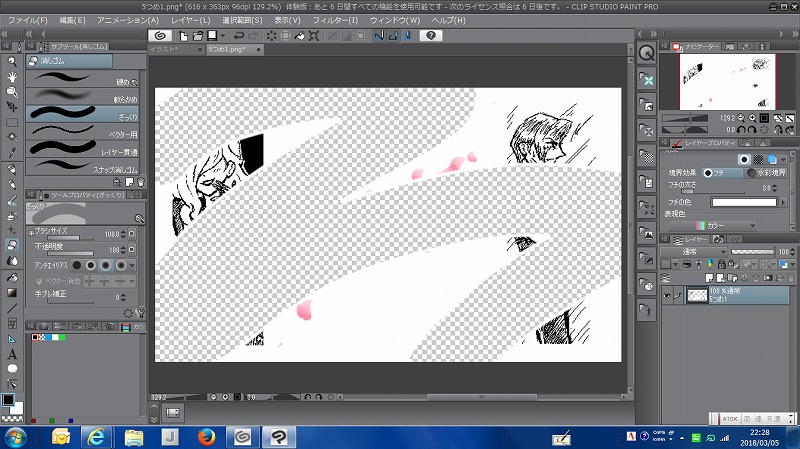800x449 pixels.
Task: Open the Help question mark icon
Action: click(431, 36)
